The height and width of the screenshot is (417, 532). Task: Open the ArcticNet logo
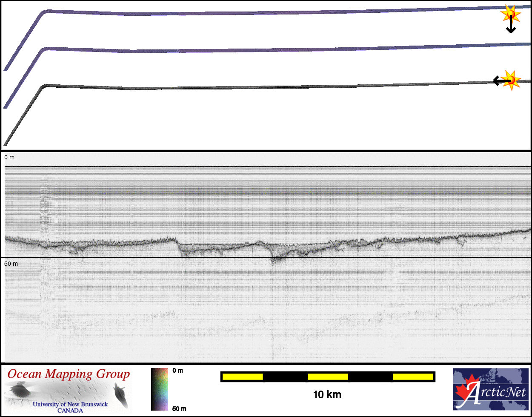(491, 389)
